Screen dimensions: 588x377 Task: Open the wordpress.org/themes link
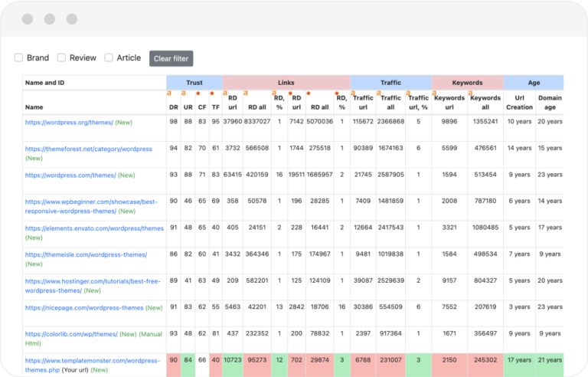click(x=69, y=122)
